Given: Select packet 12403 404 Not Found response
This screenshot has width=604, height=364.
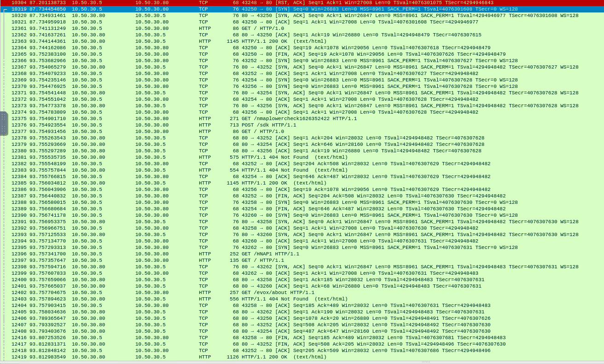Looking at the screenshot, I should point(276,299).
